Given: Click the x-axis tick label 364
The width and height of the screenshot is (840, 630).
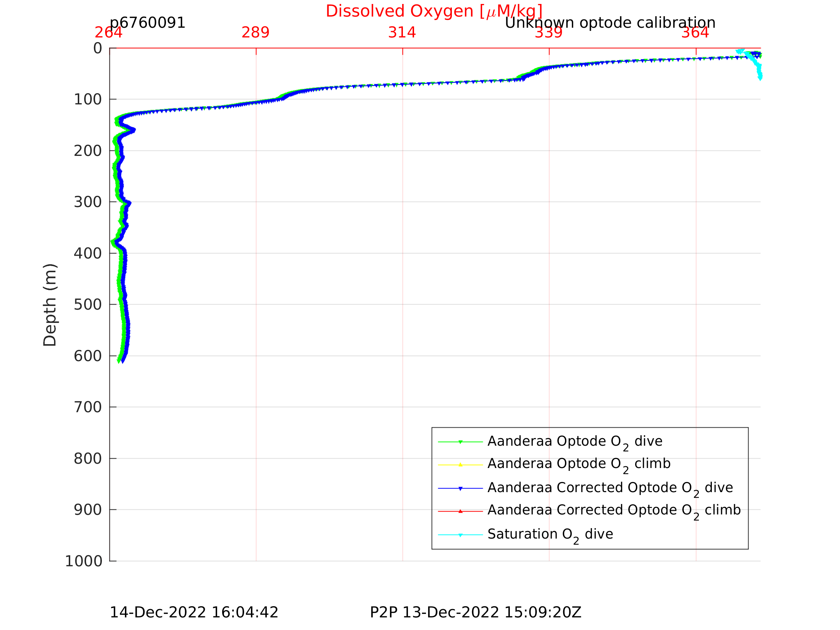Looking at the screenshot, I should [695, 33].
